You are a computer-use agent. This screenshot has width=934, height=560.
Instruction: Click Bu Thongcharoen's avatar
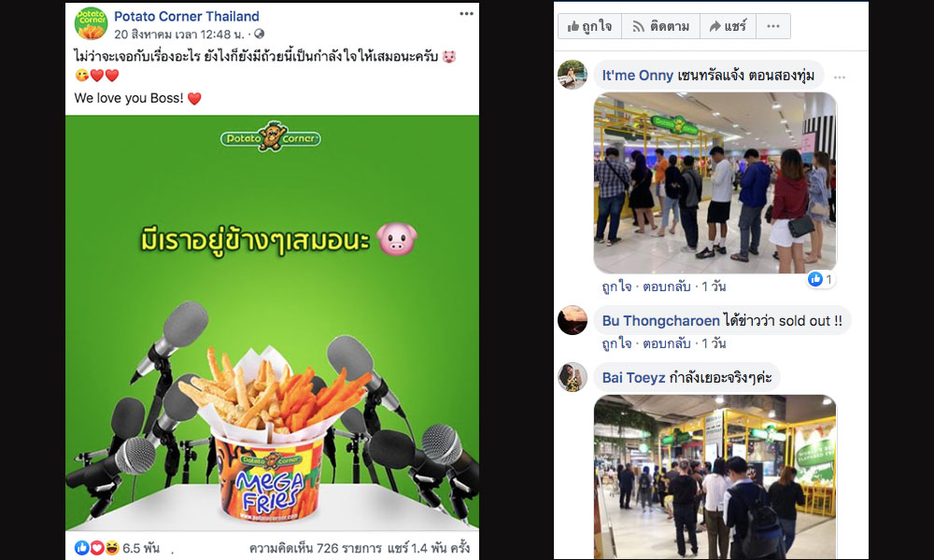tap(573, 320)
